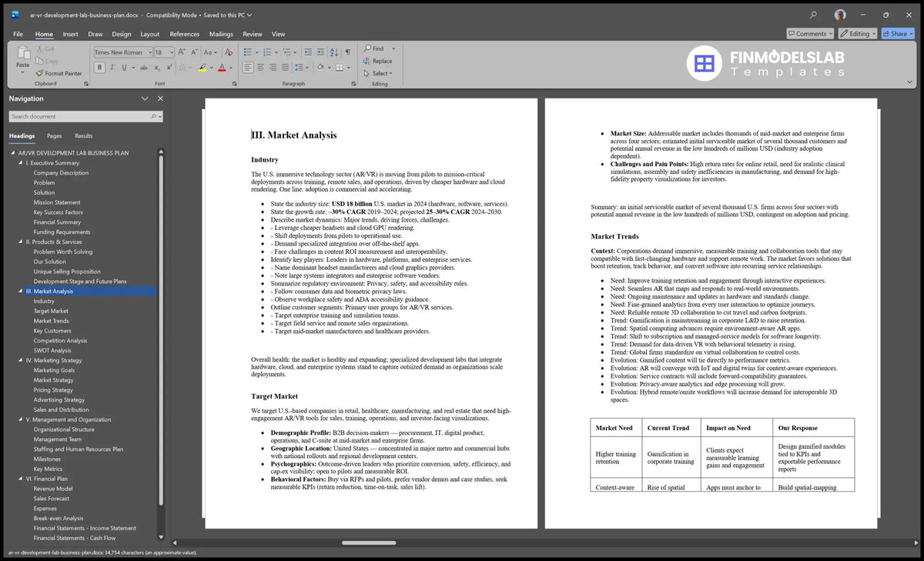The width and height of the screenshot is (924, 561).
Task: Close the Navigation pane with the X
Action: [x=160, y=99]
